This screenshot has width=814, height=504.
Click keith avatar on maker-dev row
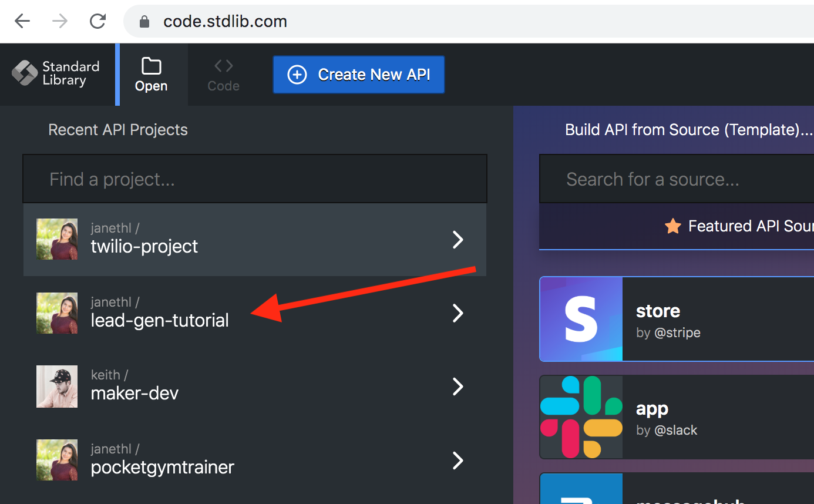point(57,387)
